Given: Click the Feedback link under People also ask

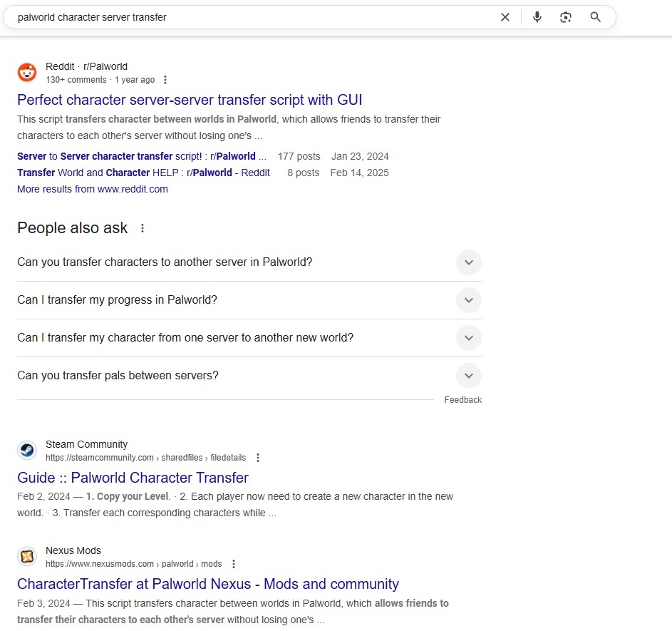Looking at the screenshot, I should coord(463,400).
